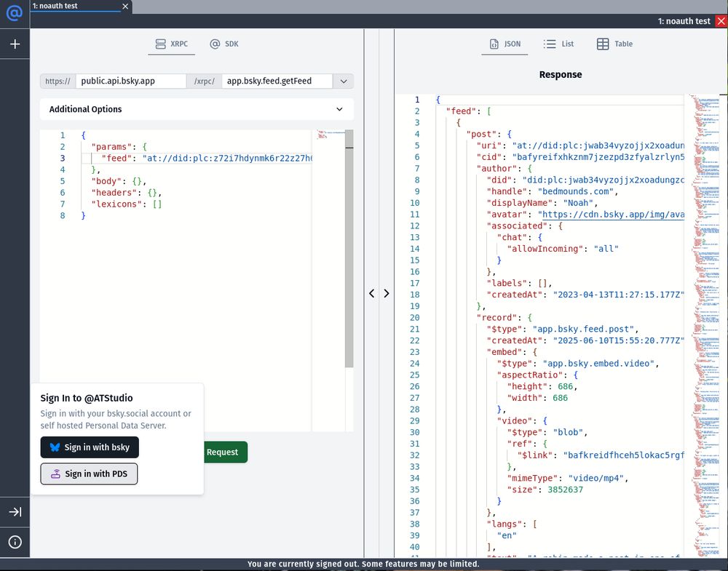The width and height of the screenshot is (728, 571).
Task: Collapse the sidebar with the arrow-to-bar icon
Action: [x=15, y=512]
